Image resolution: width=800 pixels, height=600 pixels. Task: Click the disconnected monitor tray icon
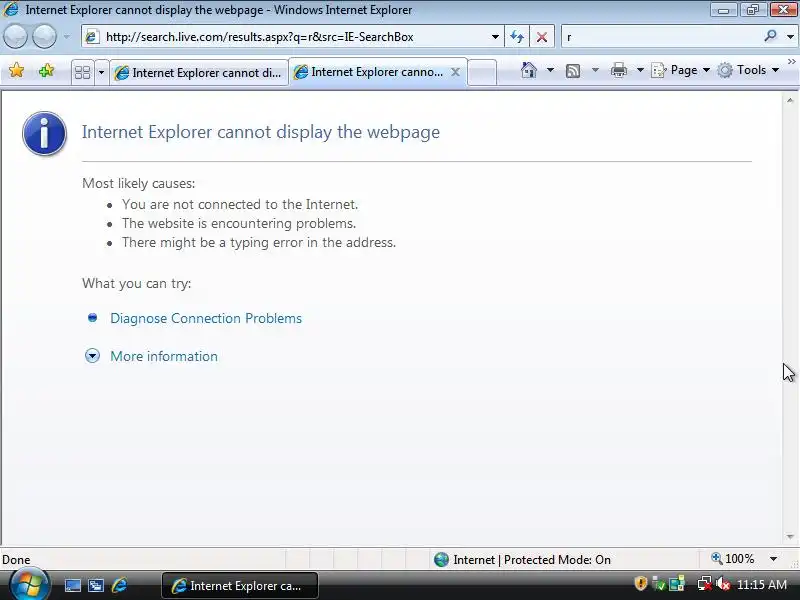[705, 583]
